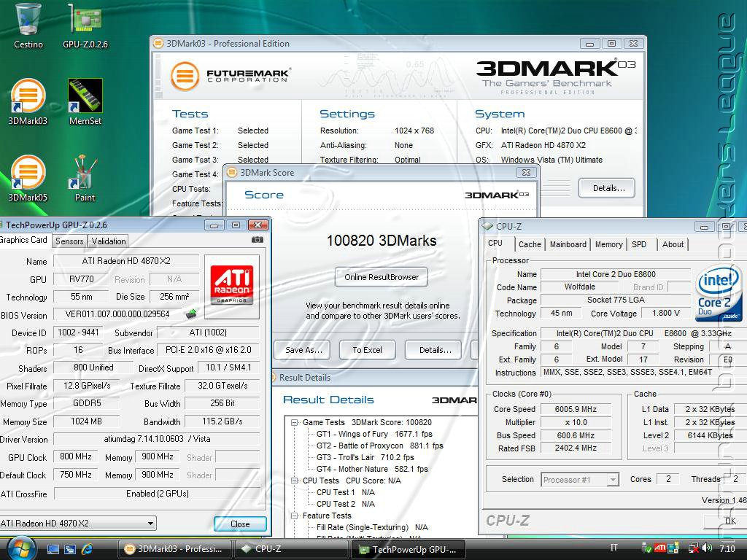747x560 pixels.
Task: Open the Mainboard tab in CPU-Z
Action: pyautogui.click(x=568, y=244)
